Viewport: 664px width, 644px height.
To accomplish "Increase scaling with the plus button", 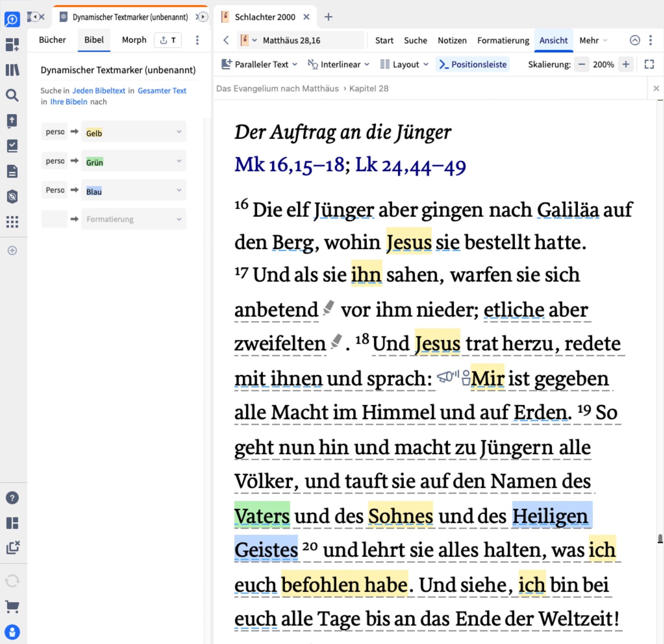I will 626,64.
